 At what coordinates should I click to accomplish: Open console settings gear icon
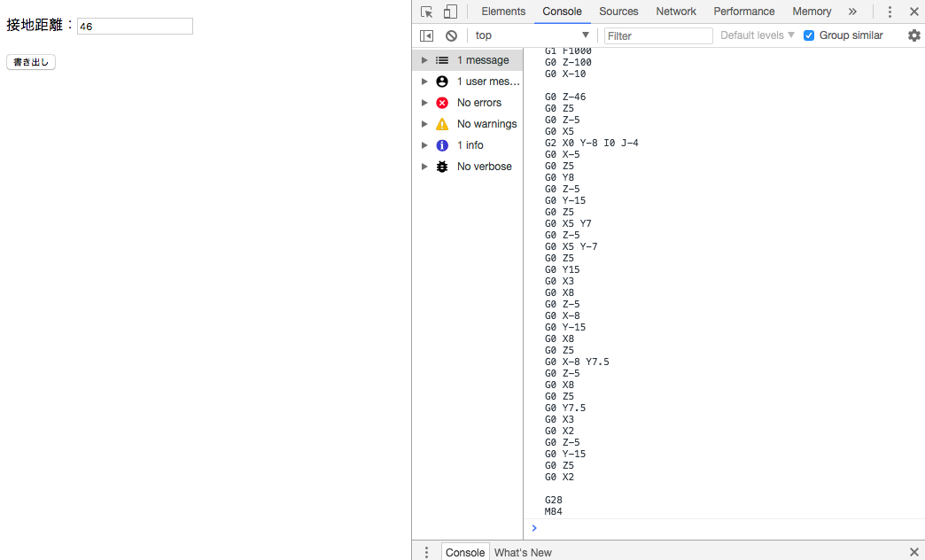913,35
